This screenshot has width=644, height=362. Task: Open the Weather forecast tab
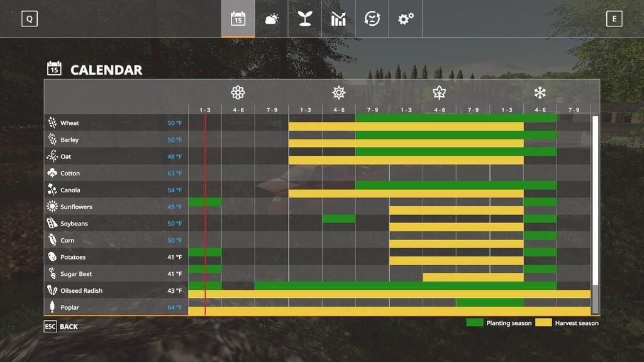coord(272,19)
